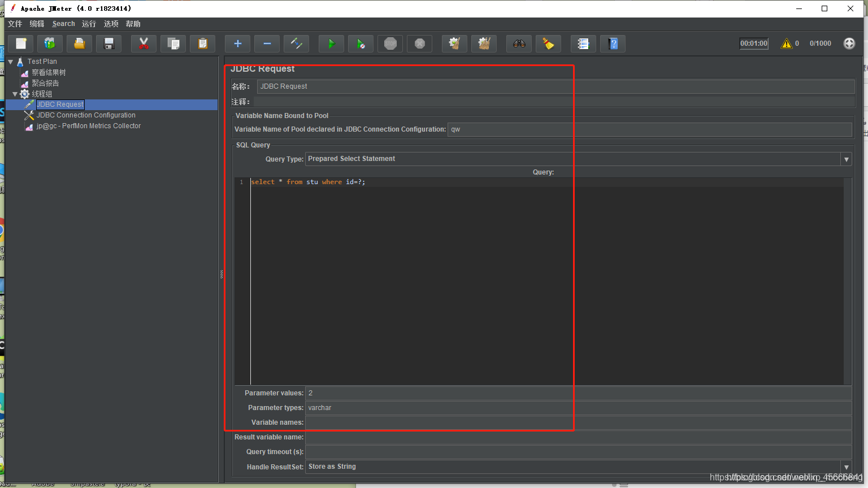Click the remote engines status icon
This screenshot has height=488, width=868.
849,43
